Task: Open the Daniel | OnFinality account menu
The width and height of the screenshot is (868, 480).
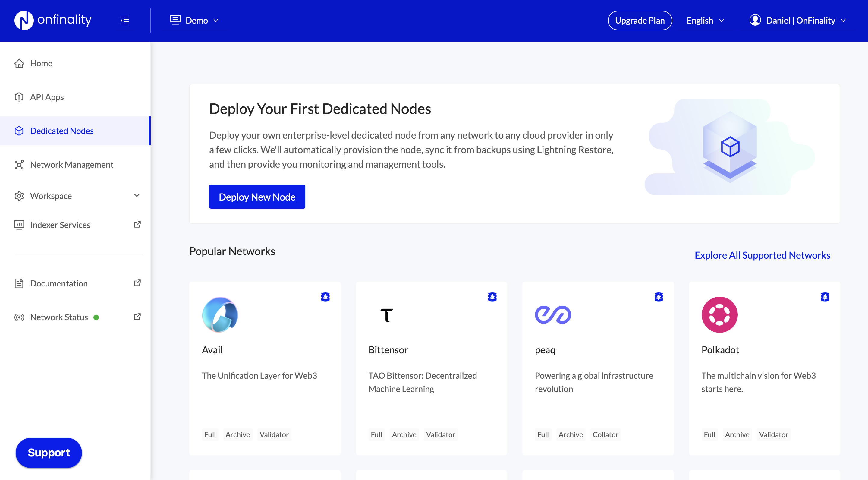Action: (x=800, y=21)
